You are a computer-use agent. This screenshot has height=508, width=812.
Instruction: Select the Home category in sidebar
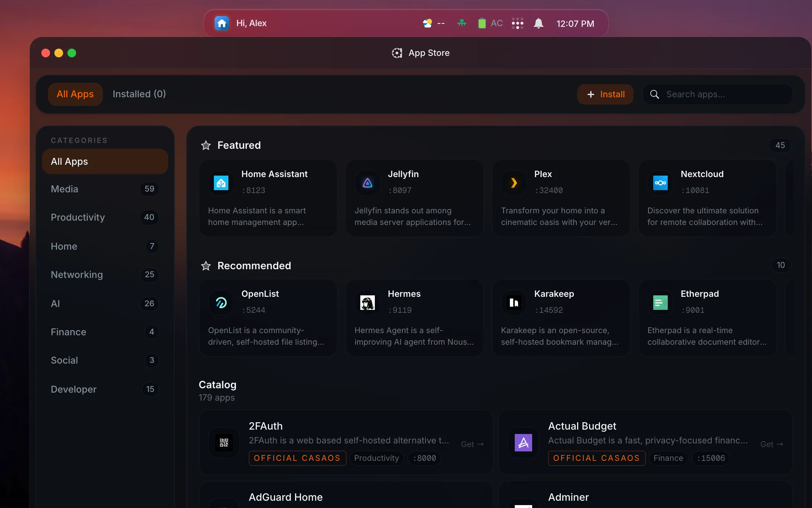(x=105, y=246)
